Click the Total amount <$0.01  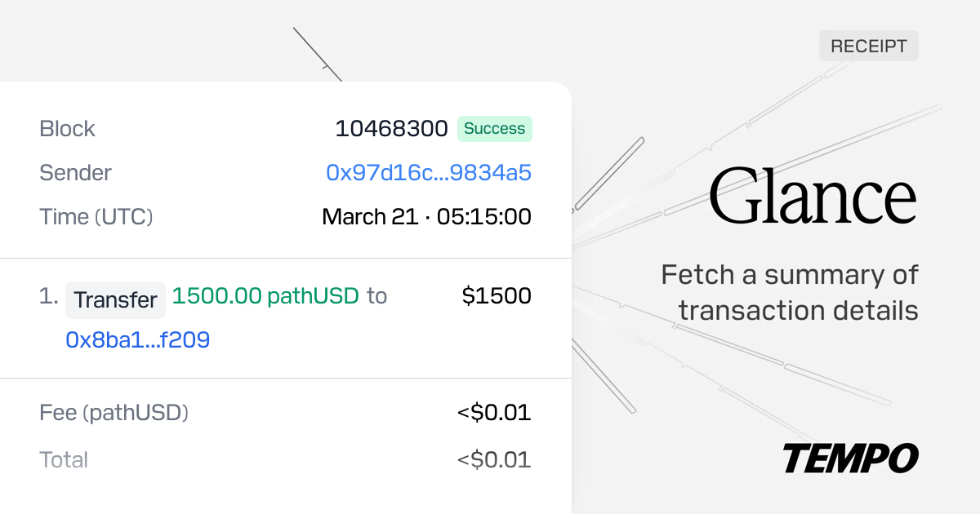[x=494, y=460]
